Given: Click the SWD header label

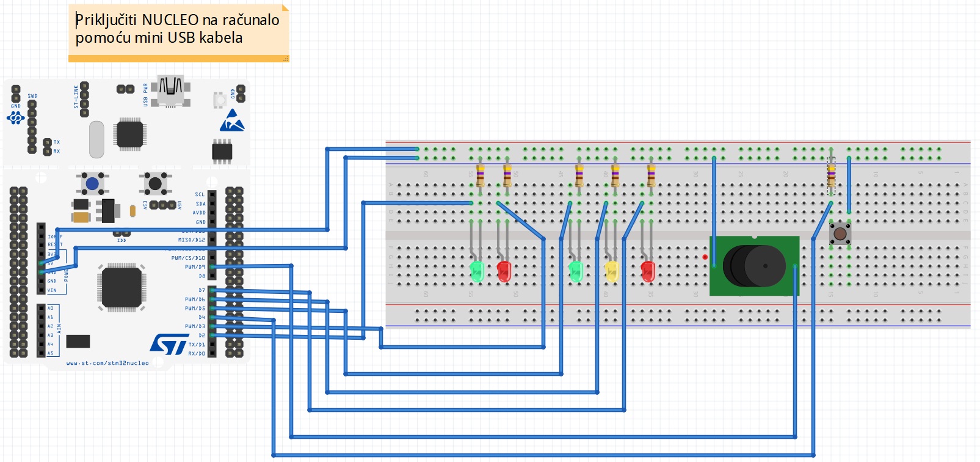Looking at the screenshot, I should 32,96.
